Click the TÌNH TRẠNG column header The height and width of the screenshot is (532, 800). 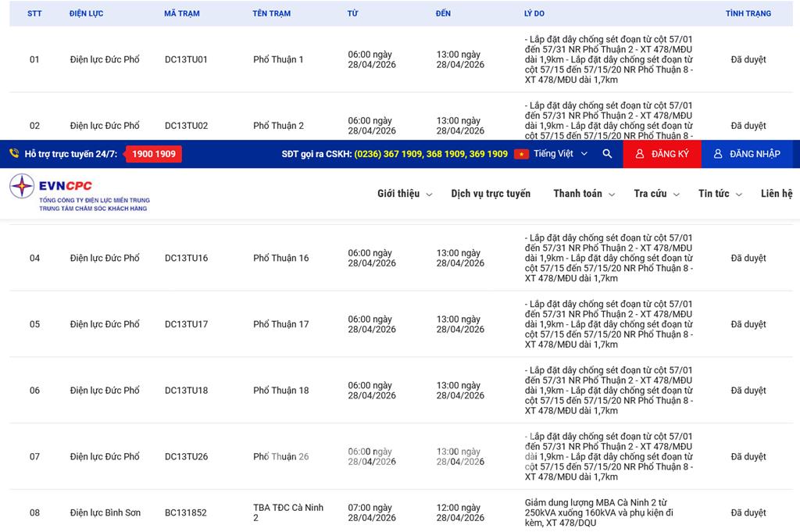[x=748, y=13]
